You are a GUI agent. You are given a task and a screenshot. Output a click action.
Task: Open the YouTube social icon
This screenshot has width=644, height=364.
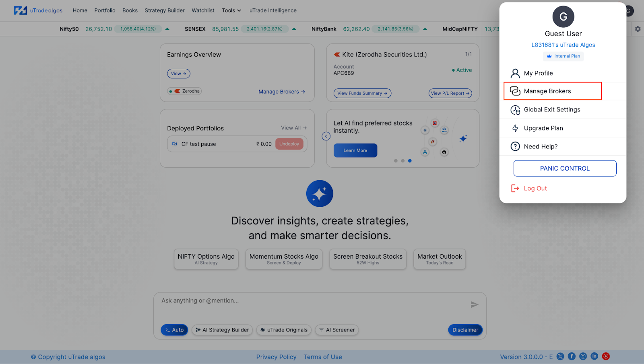606,356
